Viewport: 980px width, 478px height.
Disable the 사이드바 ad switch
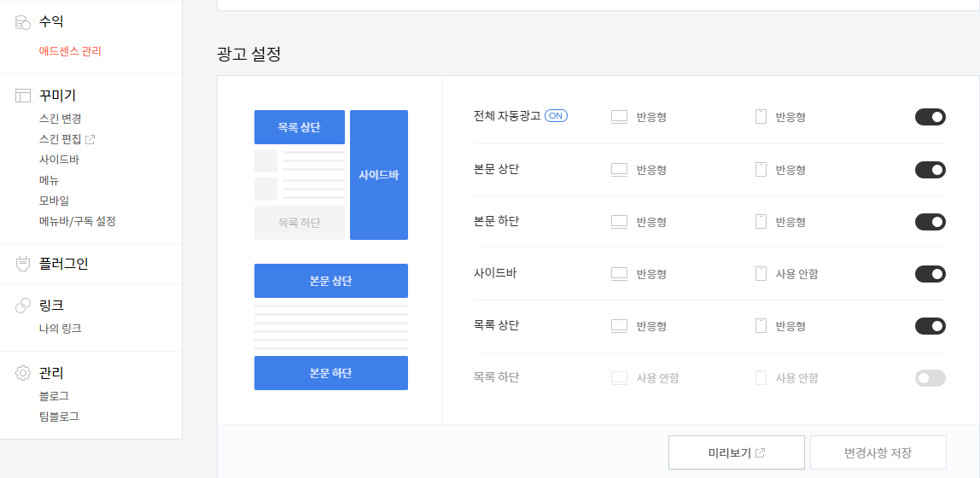click(930, 274)
